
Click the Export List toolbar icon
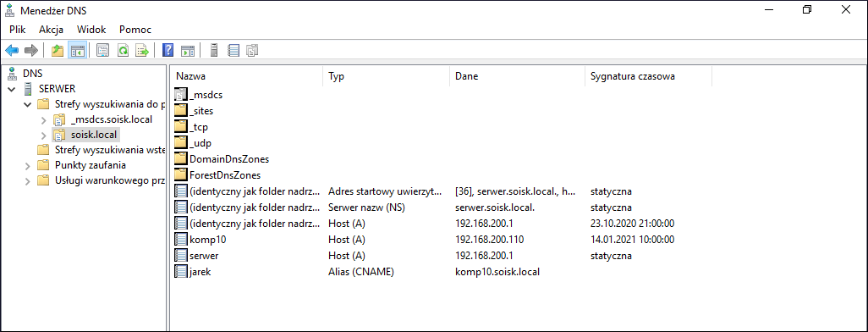(x=142, y=51)
